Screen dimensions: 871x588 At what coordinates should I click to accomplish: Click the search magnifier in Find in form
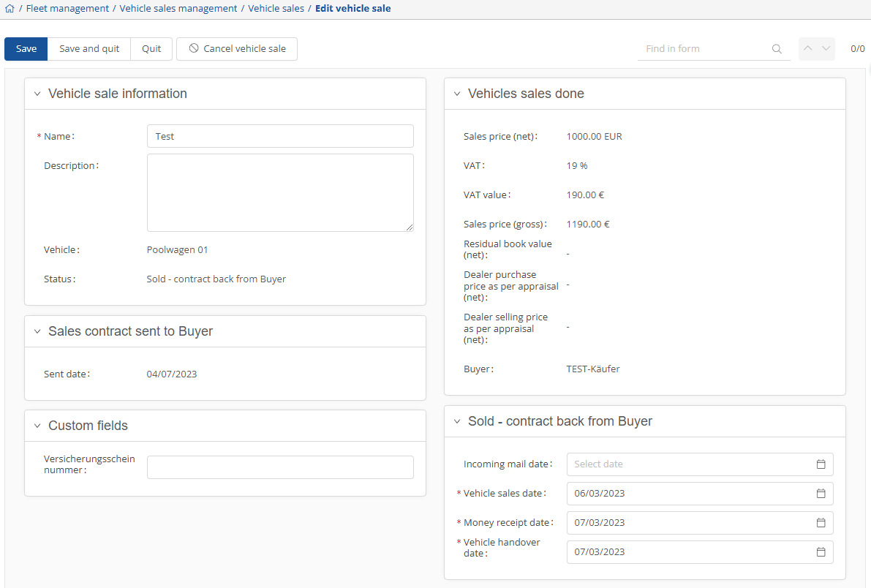tap(777, 49)
